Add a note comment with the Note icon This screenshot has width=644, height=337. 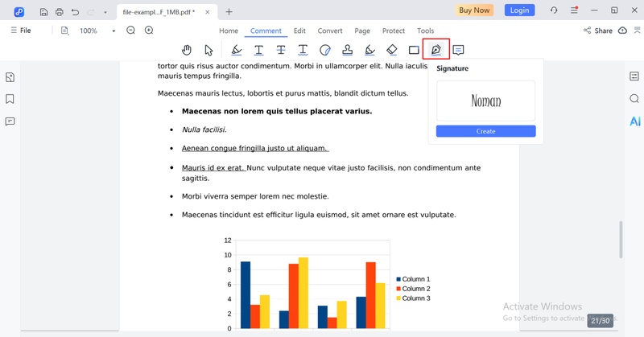pos(458,50)
